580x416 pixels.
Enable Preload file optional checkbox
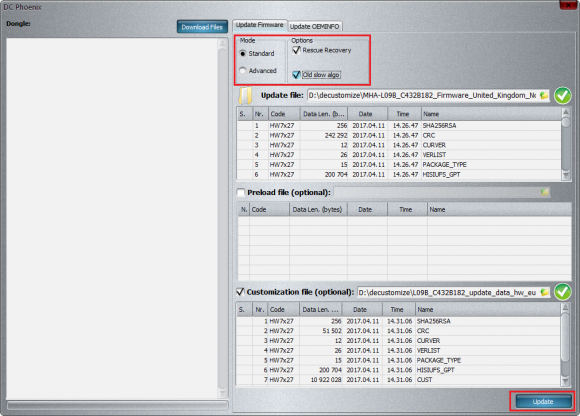(241, 192)
